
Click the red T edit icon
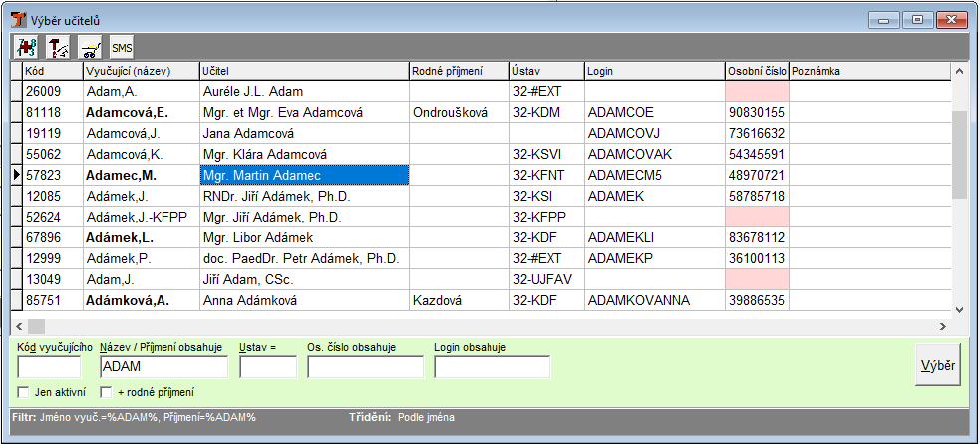[58, 46]
